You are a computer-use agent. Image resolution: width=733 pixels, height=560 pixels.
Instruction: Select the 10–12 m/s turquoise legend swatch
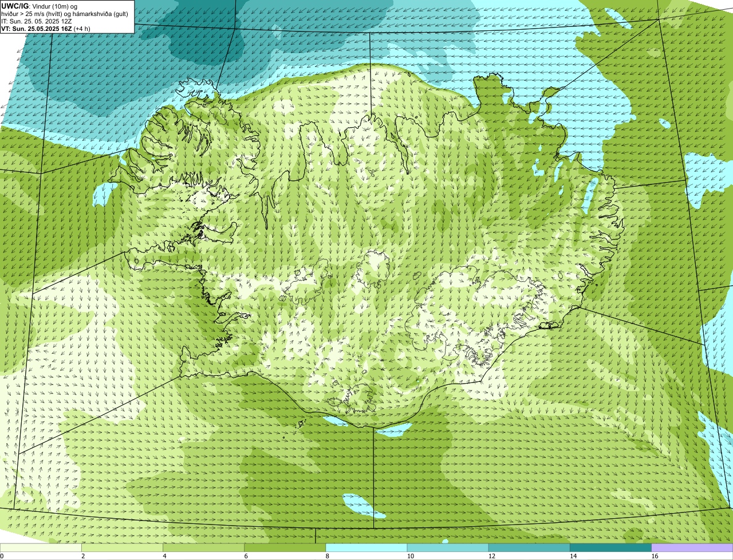[448, 547]
